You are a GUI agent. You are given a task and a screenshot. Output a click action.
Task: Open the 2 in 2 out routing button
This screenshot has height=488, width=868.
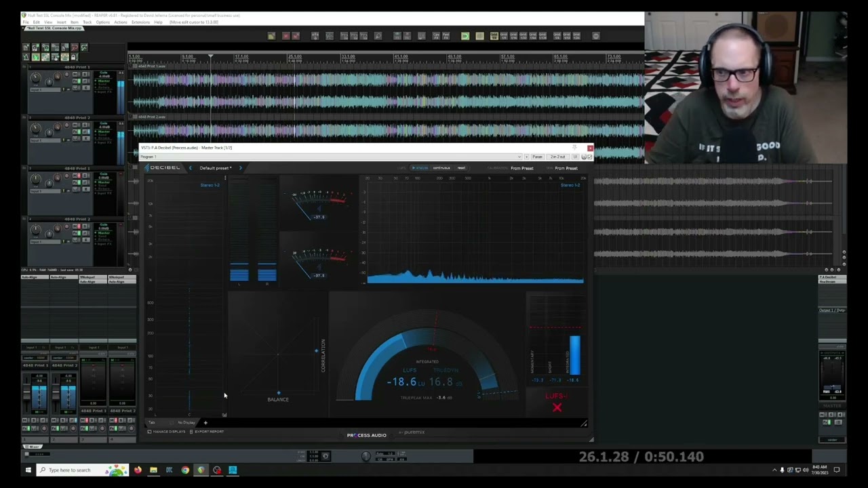[x=557, y=157]
